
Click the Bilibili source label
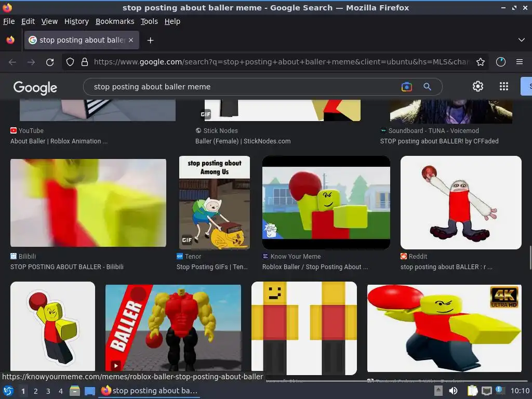[27, 257]
